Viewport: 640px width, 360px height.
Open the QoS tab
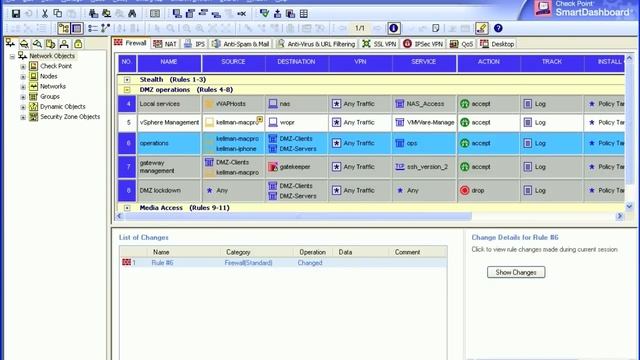pyautogui.click(x=462, y=44)
